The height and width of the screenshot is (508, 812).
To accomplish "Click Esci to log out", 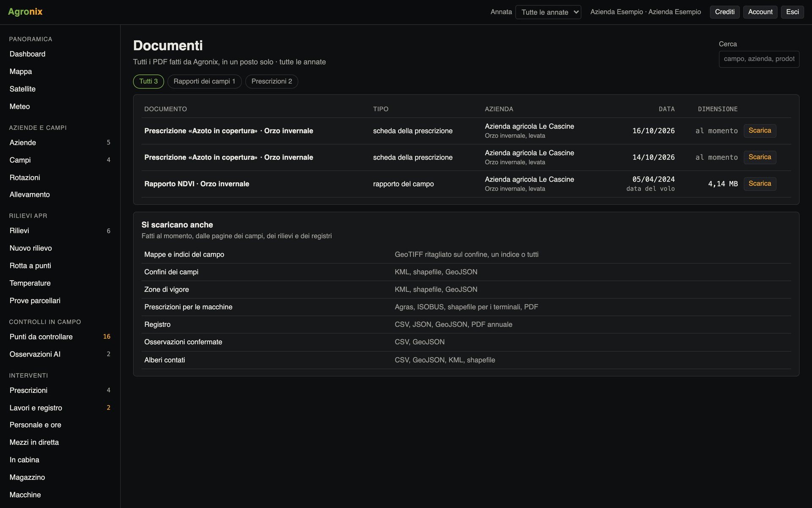I will point(792,12).
